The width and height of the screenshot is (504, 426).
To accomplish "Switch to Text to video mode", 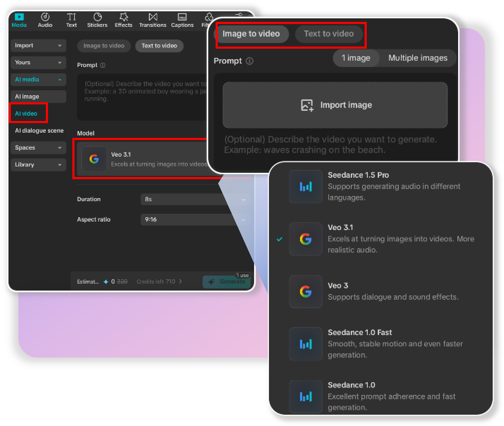I will point(329,34).
